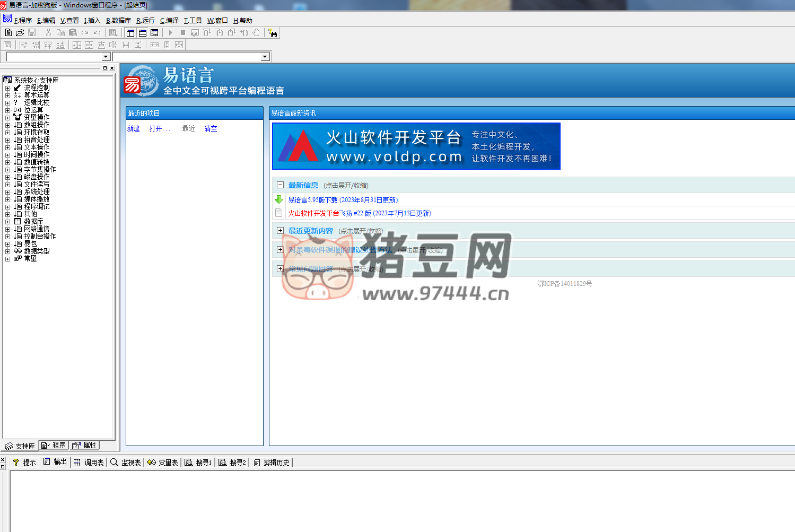Click the 清空 link

click(211, 129)
